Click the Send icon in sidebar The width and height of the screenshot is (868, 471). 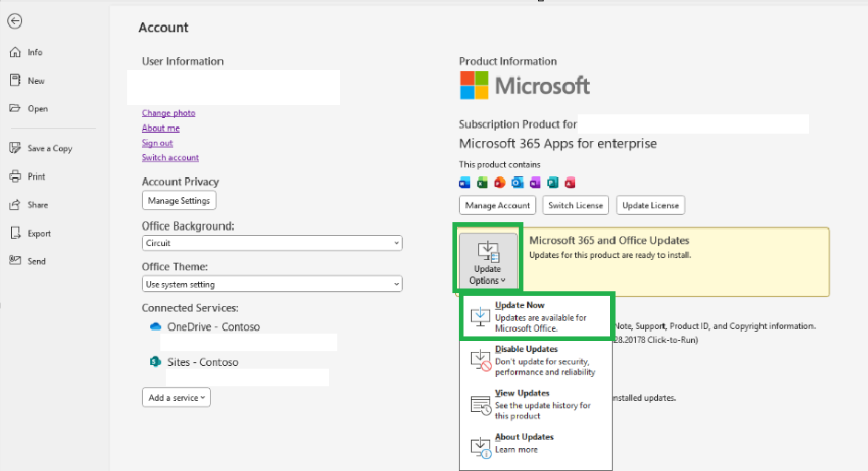click(x=15, y=261)
